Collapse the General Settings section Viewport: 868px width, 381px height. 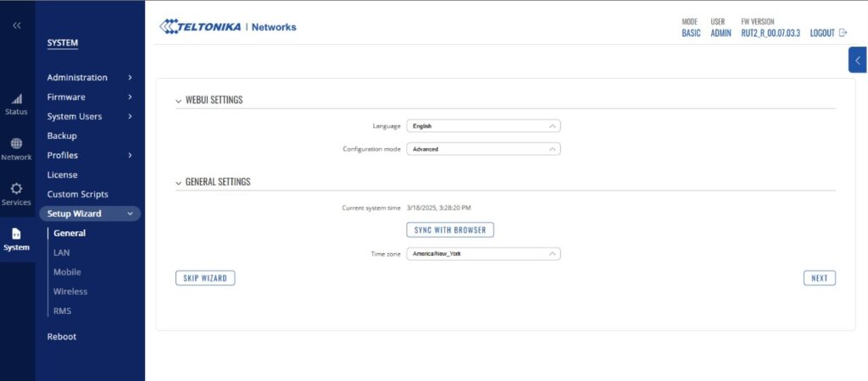point(179,182)
